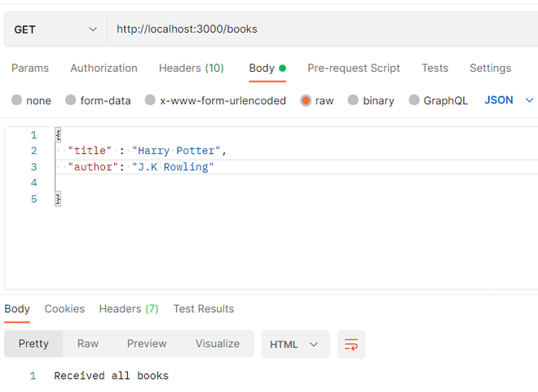Viewport: 538px width, 392px height.
Task: Open the GET method dropdown
Action: (55, 29)
